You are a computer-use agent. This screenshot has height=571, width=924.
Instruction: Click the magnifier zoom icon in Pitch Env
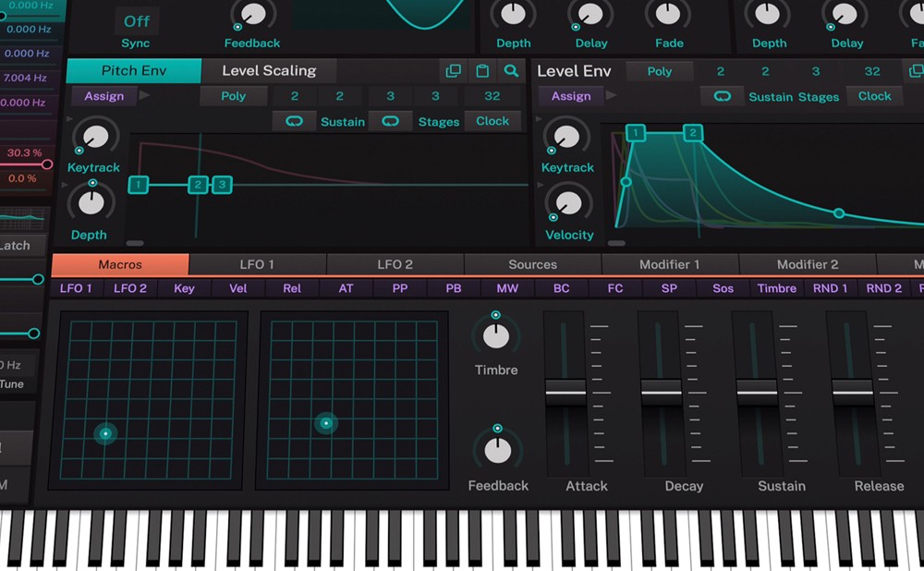(x=511, y=71)
